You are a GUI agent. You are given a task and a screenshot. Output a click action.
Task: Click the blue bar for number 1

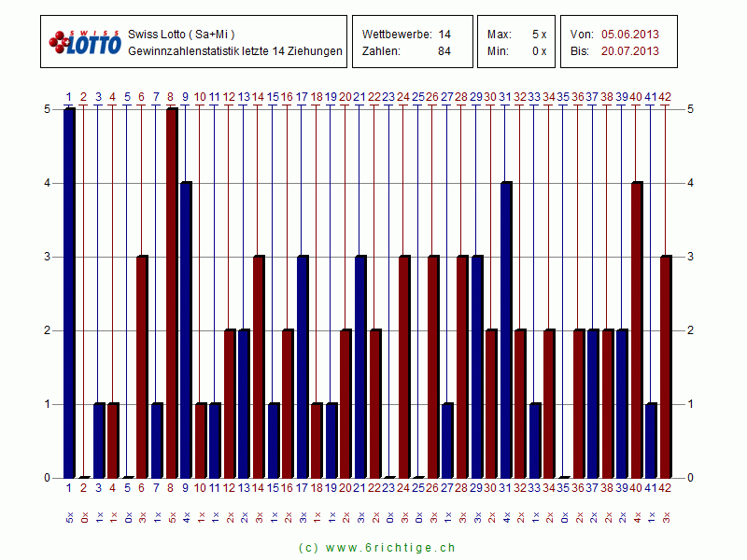tap(68, 292)
